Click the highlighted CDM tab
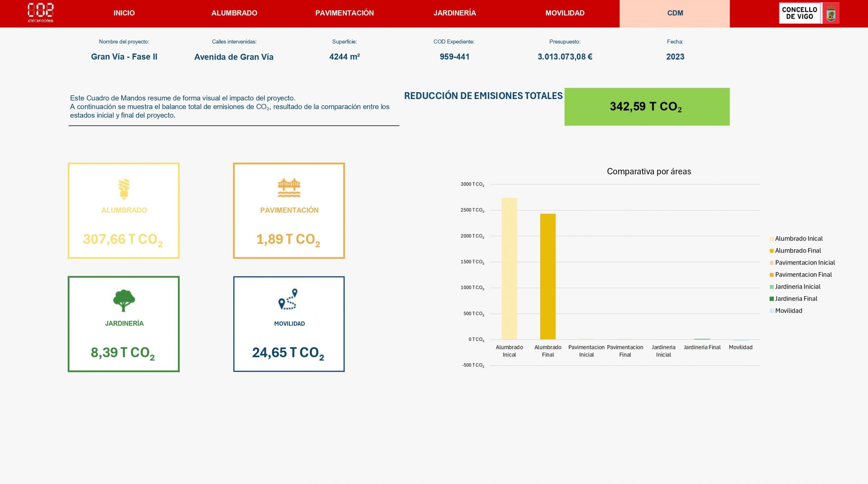This screenshot has height=484, width=868. (675, 13)
